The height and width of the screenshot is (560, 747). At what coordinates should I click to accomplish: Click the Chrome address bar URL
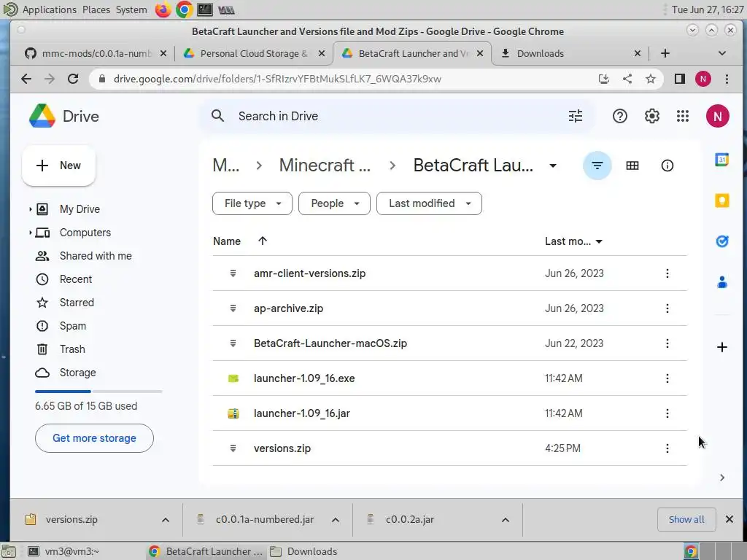coord(277,79)
